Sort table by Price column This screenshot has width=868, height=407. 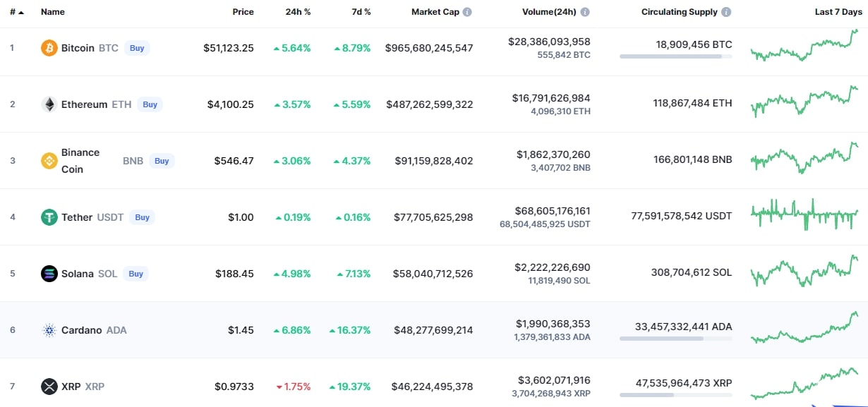pos(243,12)
